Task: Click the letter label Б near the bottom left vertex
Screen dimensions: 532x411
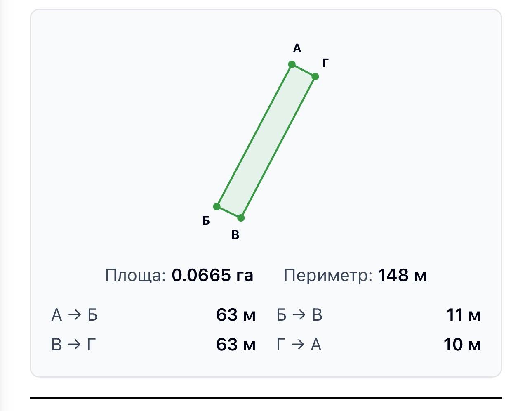Action: click(206, 221)
